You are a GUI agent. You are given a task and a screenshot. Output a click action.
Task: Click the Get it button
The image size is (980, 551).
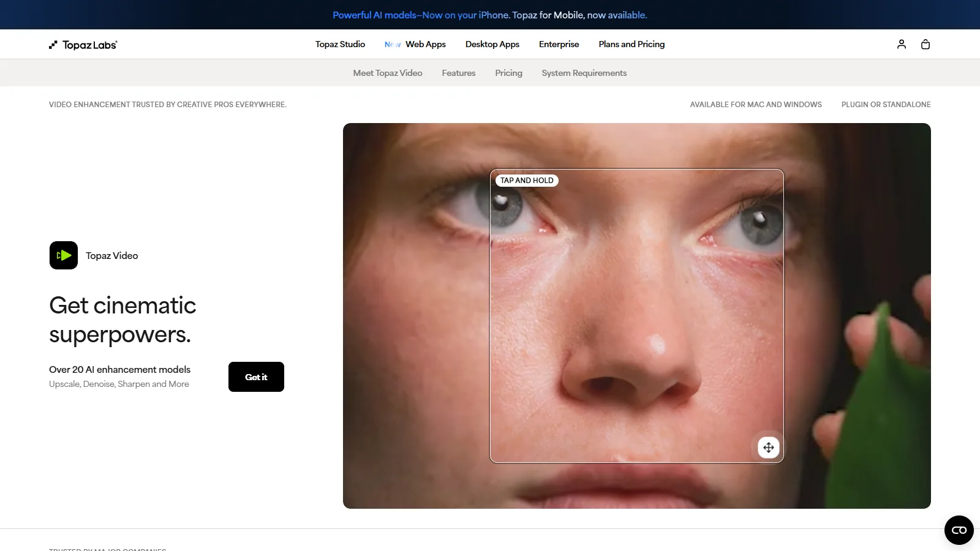(256, 377)
